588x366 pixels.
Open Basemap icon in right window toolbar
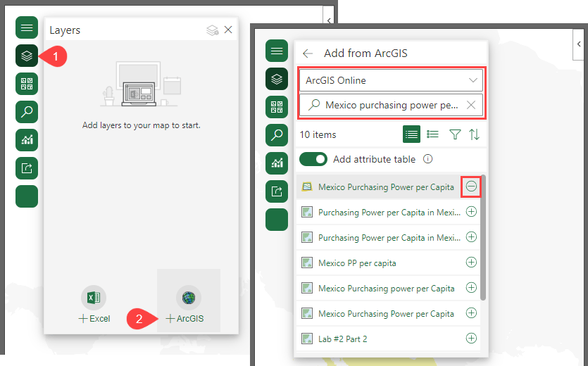click(x=277, y=107)
